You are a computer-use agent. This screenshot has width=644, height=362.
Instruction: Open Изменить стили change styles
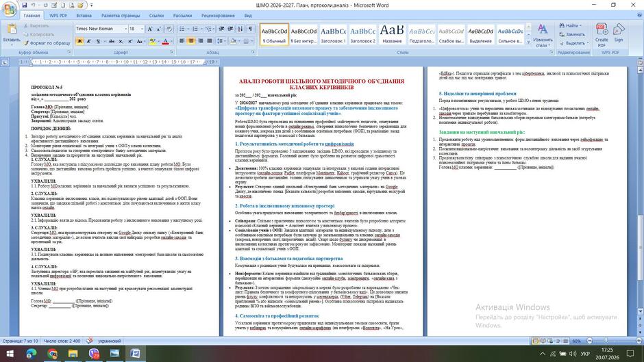[543, 36]
